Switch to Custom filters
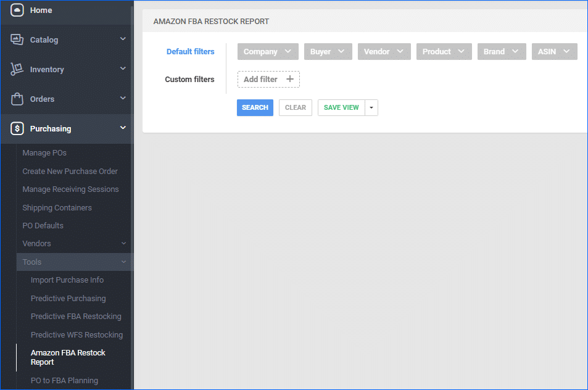 tap(189, 79)
